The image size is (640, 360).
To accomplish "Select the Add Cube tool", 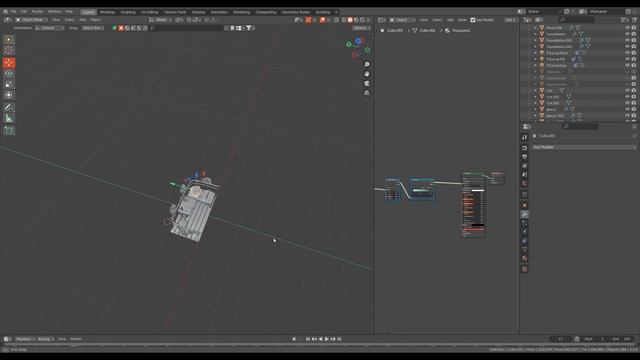I will (9, 131).
